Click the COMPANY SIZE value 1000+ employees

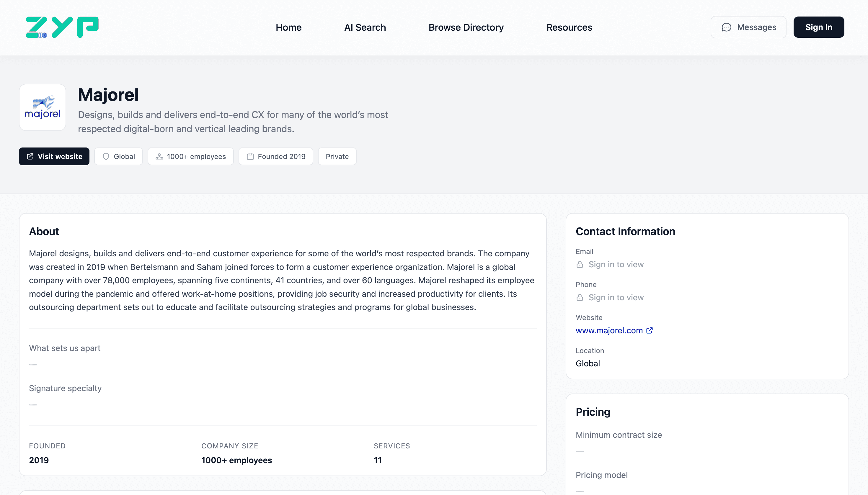coord(236,460)
